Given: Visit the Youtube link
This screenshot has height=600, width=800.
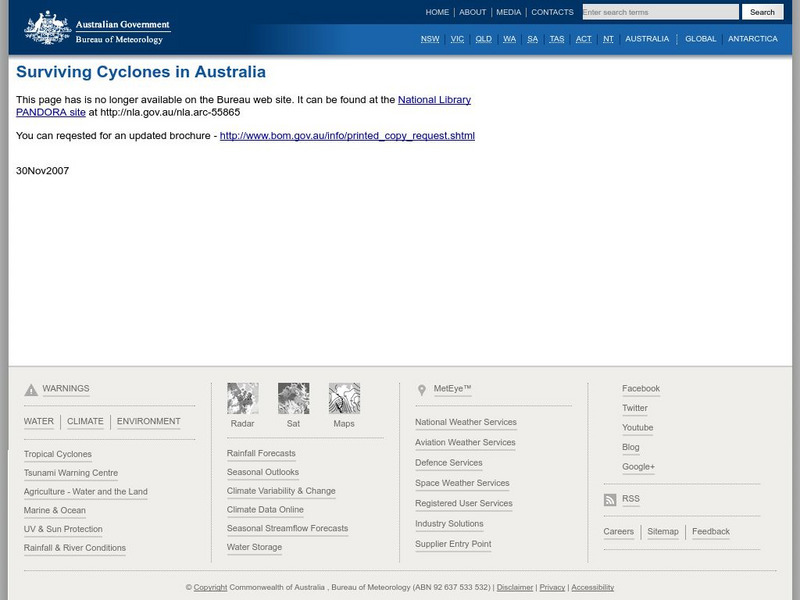Looking at the screenshot, I should click(x=637, y=428).
